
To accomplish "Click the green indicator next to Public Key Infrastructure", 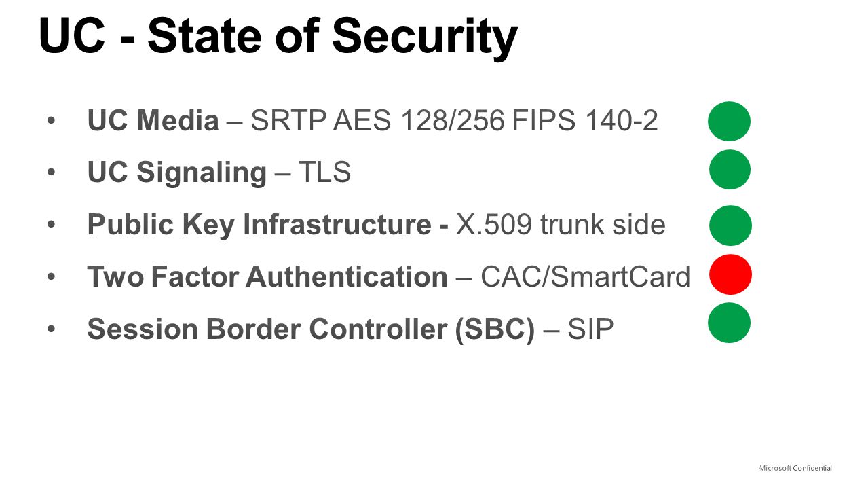I will pyautogui.click(x=730, y=225).
